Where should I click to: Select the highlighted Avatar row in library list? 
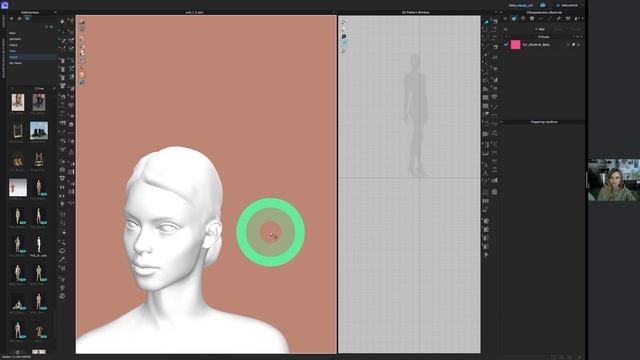click(32, 57)
